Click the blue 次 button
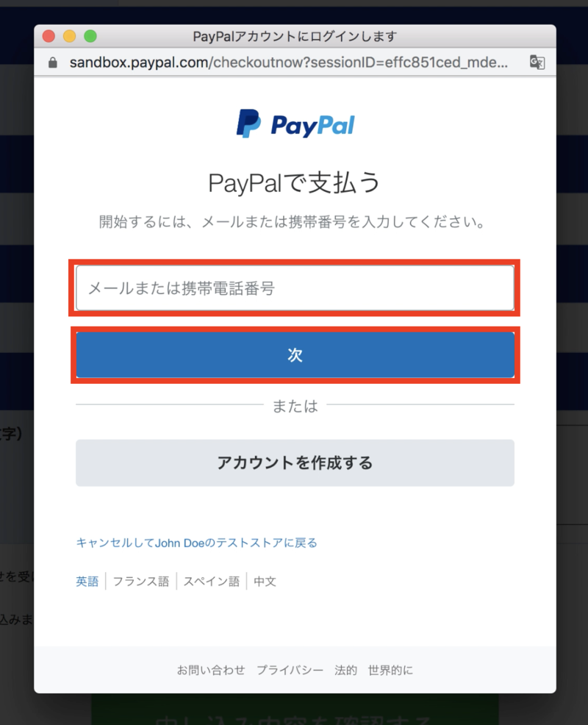 click(x=295, y=354)
